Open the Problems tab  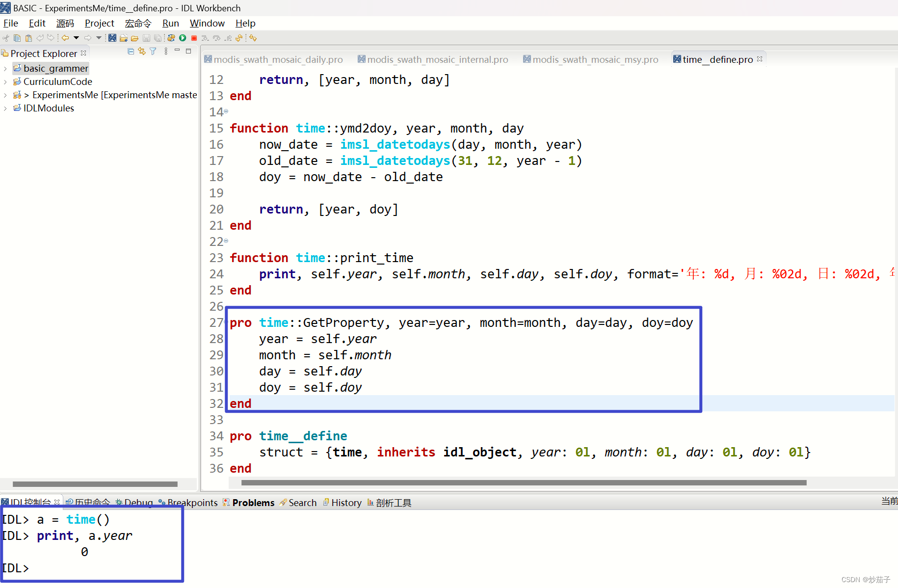pyautogui.click(x=249, y=503)
